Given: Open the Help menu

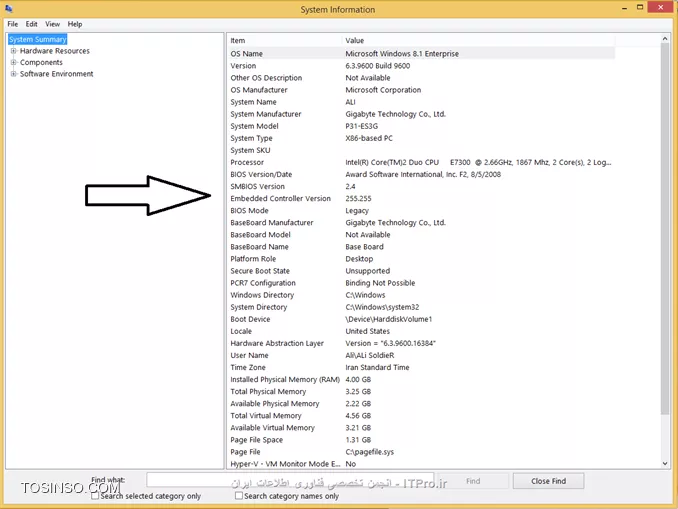Looking at the screenshot, I should pos(75,24).
